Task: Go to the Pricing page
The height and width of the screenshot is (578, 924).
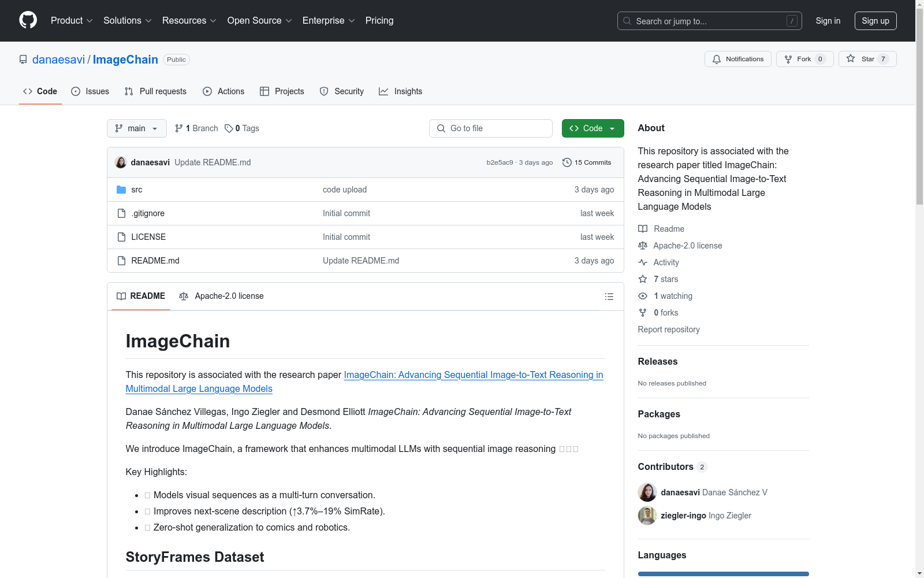Action: [379, 21]
